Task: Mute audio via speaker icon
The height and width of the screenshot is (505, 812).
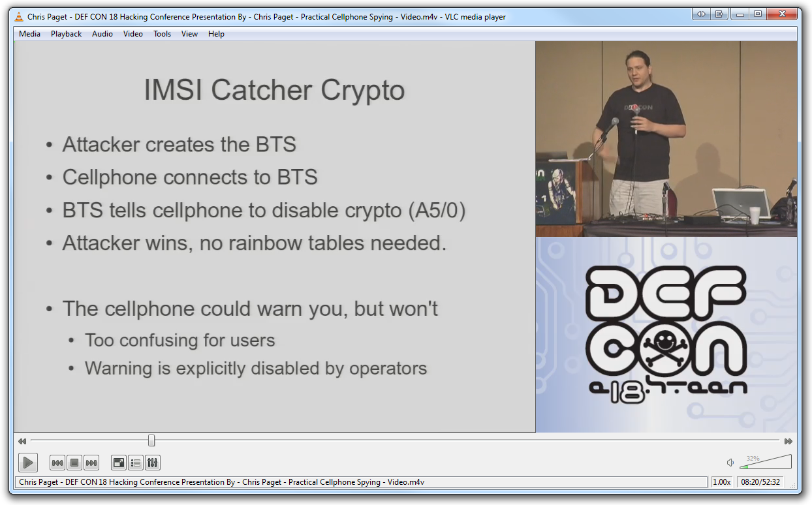Action: coord(730,463)
